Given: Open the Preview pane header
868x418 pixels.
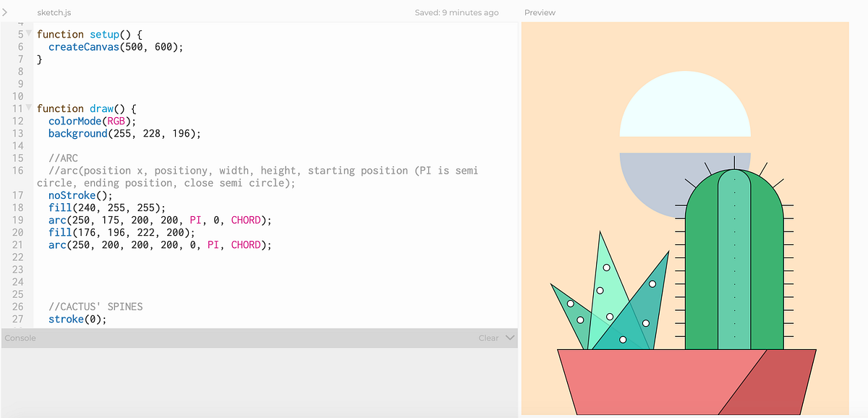Looking at the screenshot, I should pyautogui.click(x=540, y=12).
